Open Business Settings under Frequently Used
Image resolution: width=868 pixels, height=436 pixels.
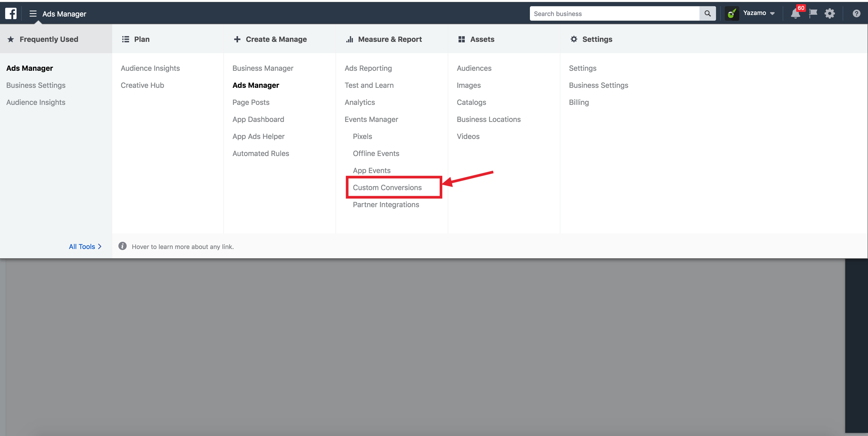coord(36,85)
